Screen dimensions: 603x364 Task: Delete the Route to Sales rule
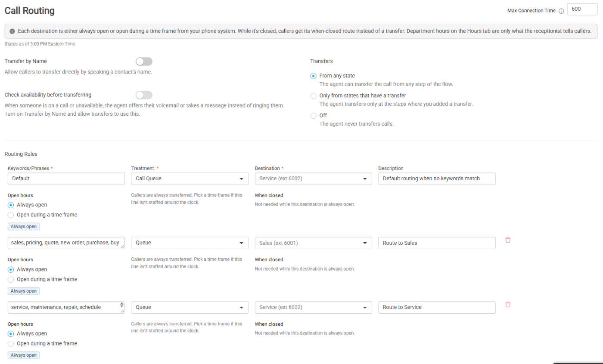508,240
